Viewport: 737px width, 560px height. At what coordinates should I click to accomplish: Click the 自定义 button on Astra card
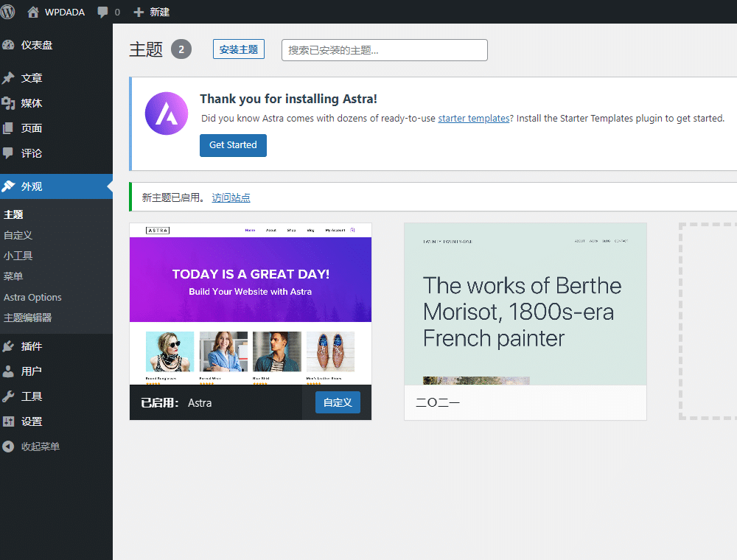pyautogui.click(x=338, y=402)
